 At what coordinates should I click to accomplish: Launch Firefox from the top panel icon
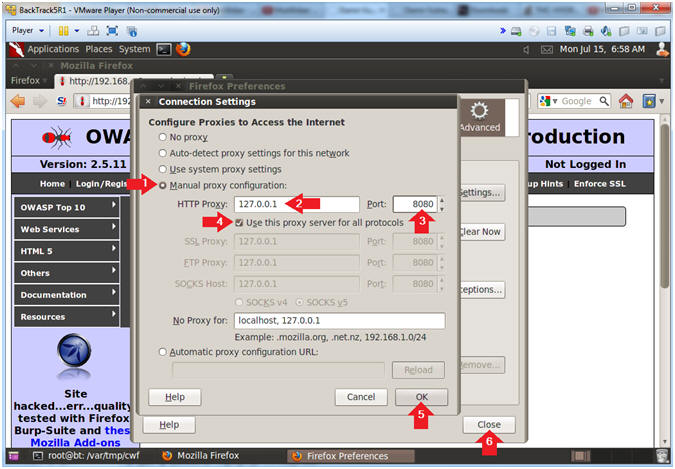click(x=183, y=50)
